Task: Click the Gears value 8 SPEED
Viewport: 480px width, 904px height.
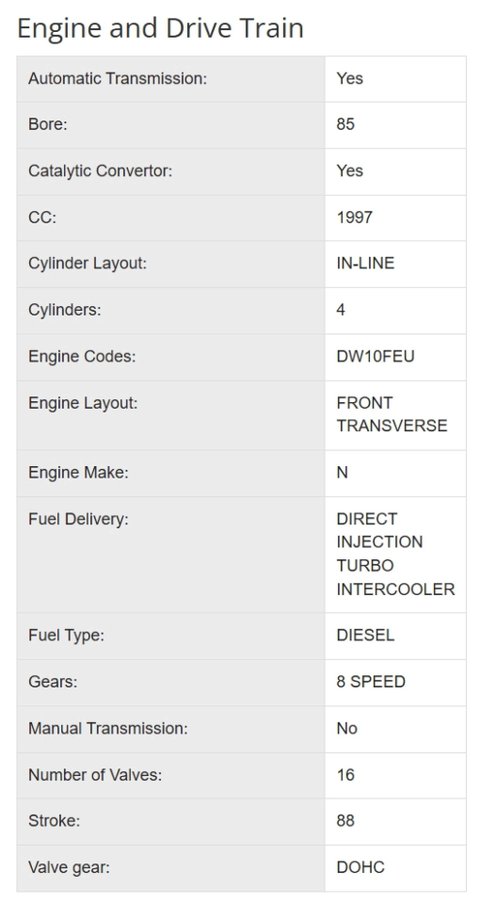Action: pyautogui.click(x=371, y=681)
